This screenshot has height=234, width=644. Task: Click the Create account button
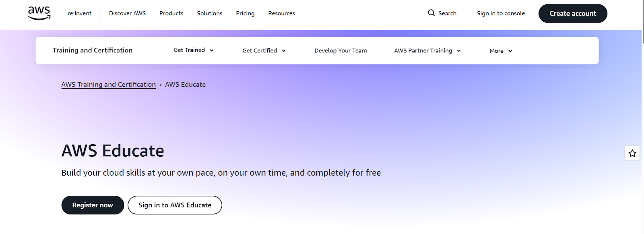(x=573, y=13)
